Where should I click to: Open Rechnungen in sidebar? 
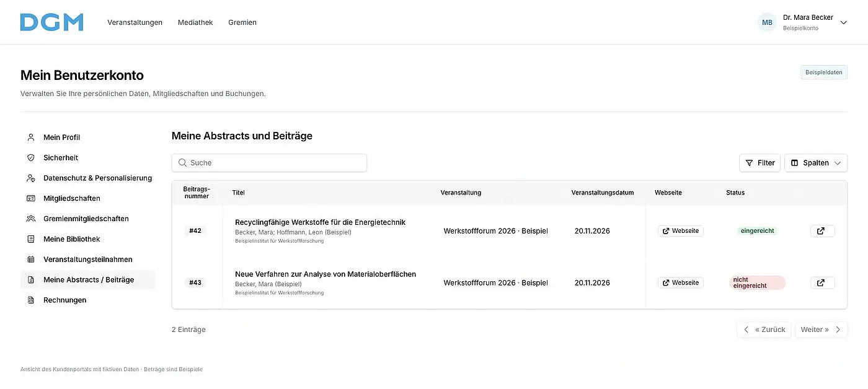click(87, 300)
